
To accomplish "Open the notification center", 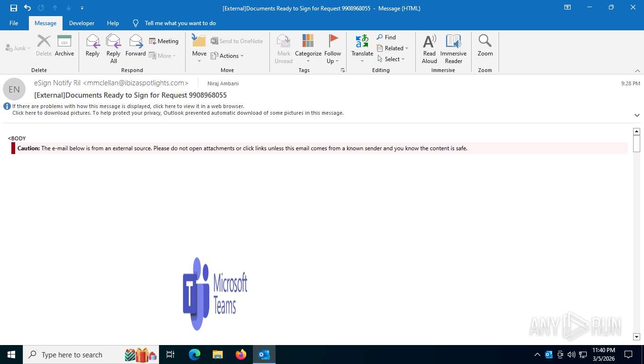I will coord(628,355).
